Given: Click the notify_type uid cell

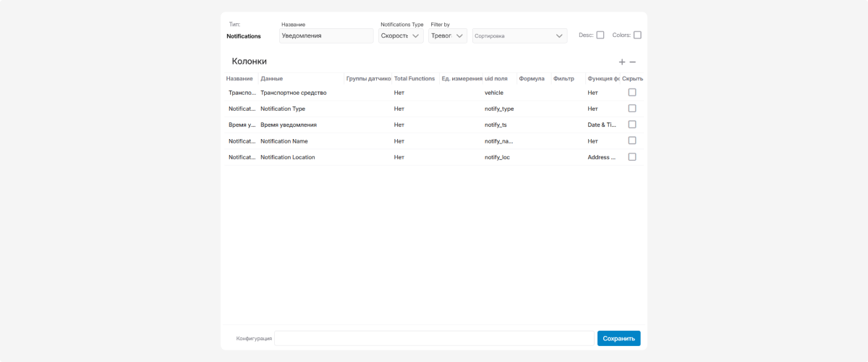Looking at the screenshot, I should 499,109.
